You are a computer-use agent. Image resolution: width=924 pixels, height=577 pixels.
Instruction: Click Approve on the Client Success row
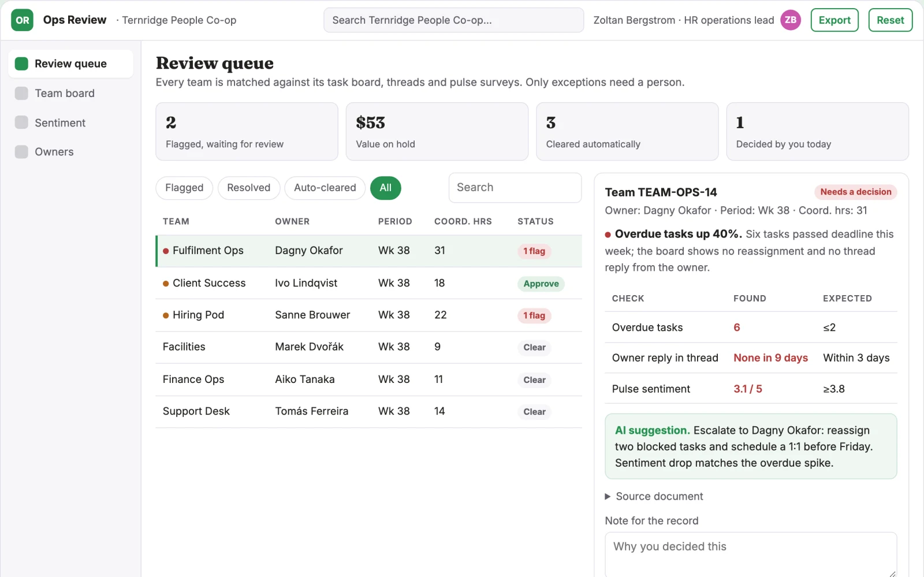coord(541,284)
